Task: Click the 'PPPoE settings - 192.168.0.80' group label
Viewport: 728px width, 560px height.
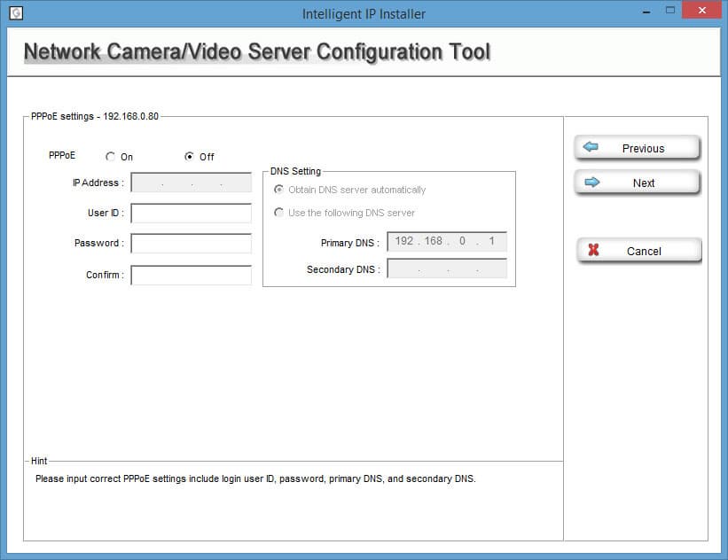Action: tap(95, 116)
